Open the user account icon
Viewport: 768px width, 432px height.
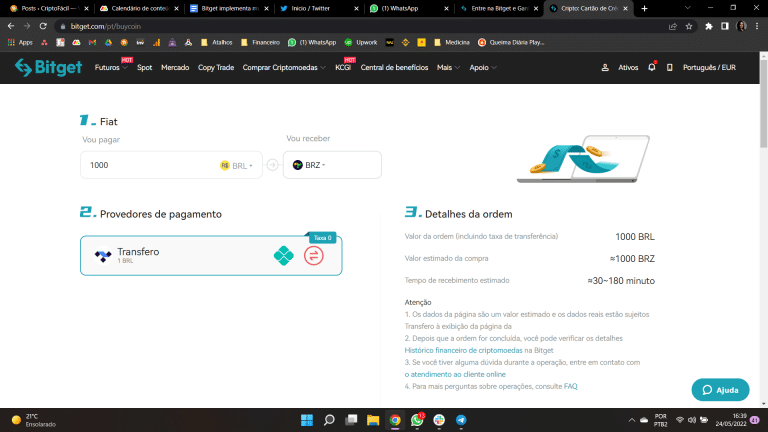[x=605, y=68]
